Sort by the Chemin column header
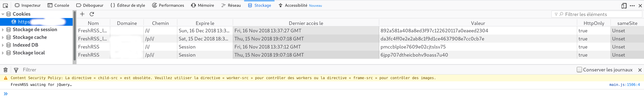The image size is (644, 98). pos(160,23)
